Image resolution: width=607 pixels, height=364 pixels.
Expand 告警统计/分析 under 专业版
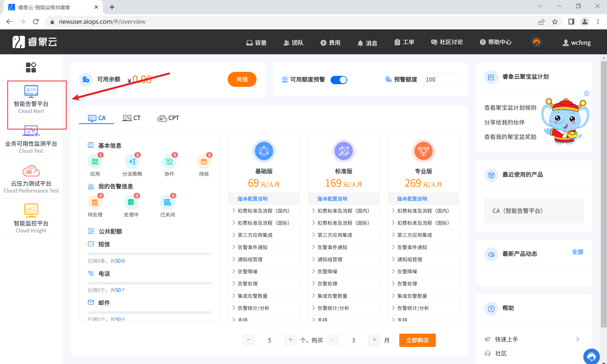[423, 308]
